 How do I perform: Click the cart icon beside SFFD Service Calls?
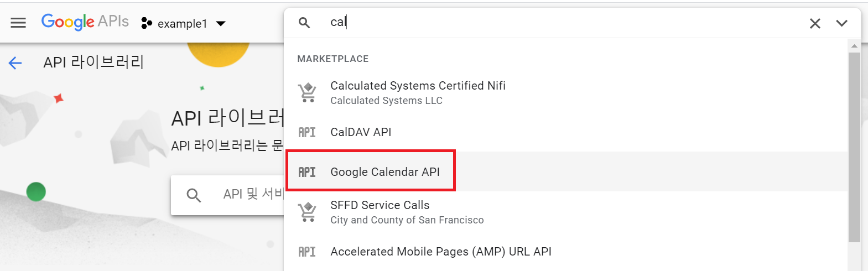click(x=307, y=212)
